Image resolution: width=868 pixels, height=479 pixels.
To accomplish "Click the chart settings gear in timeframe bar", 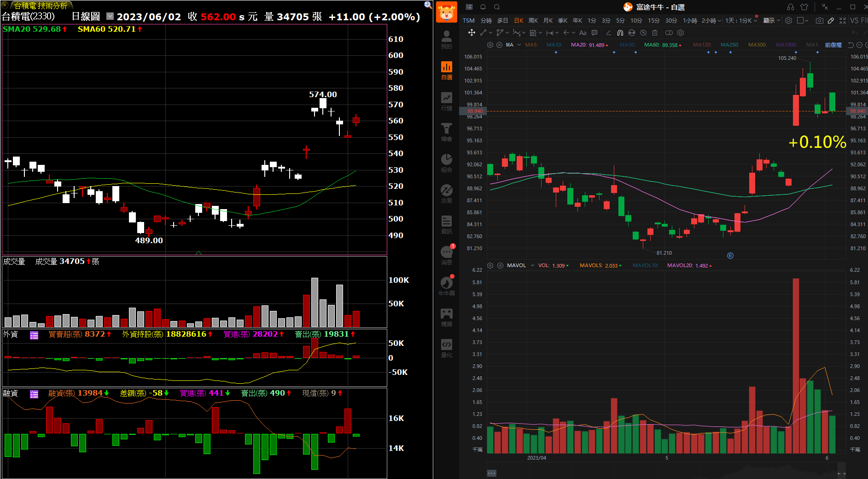I will click(788, 20).
